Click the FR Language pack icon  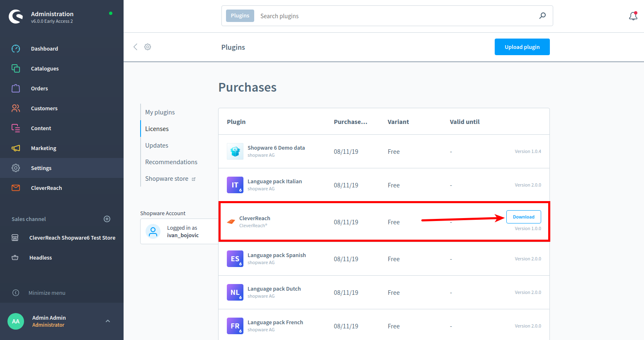click(235, 326)
